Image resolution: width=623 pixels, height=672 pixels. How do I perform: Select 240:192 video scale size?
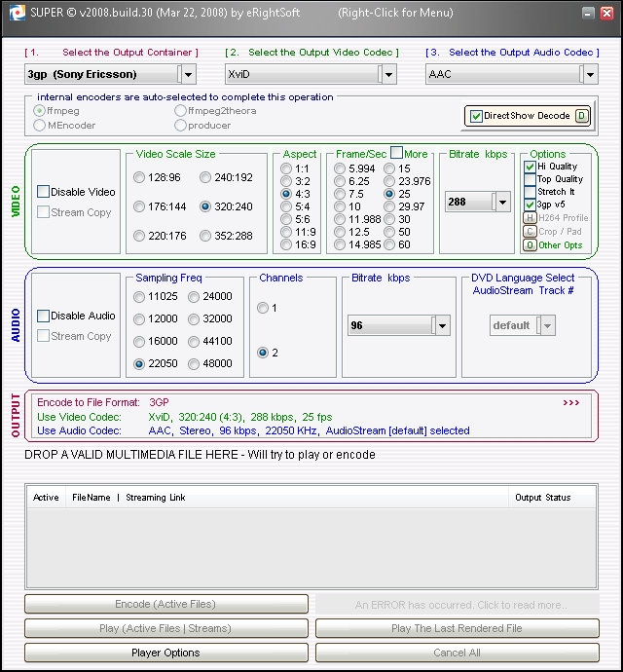(x=205, y=177)
